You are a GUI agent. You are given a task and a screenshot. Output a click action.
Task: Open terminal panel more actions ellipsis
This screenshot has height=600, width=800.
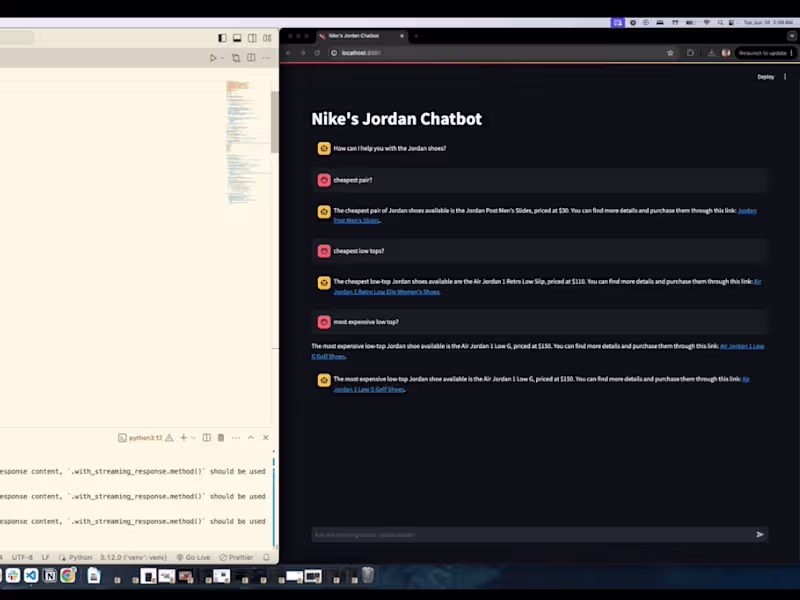(x=236, y=438)
